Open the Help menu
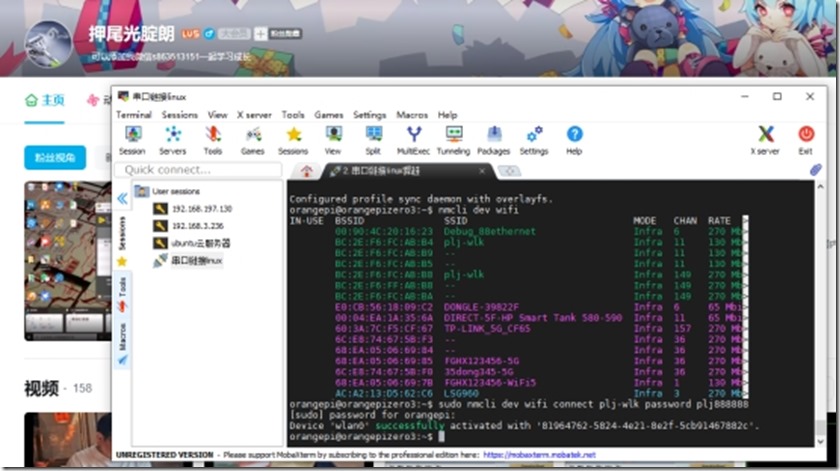This screenshot has height=471, width=840. (x=447, y=115)
